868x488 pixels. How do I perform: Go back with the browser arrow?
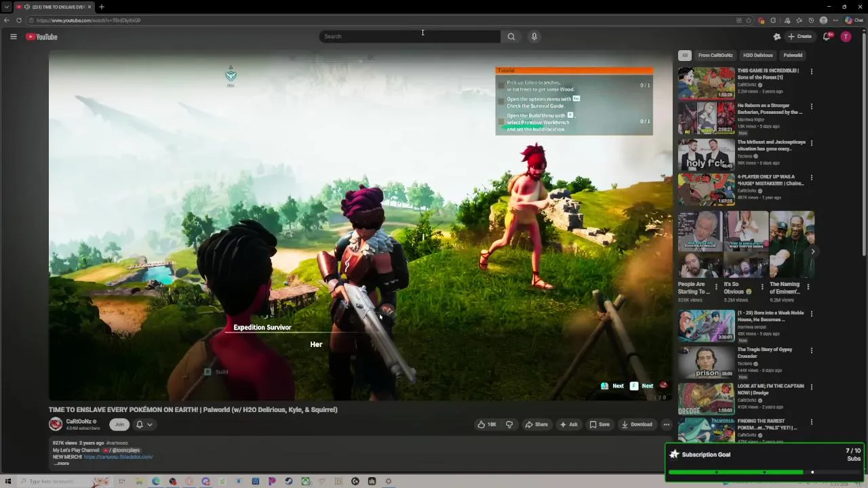[x=7, y=20]
